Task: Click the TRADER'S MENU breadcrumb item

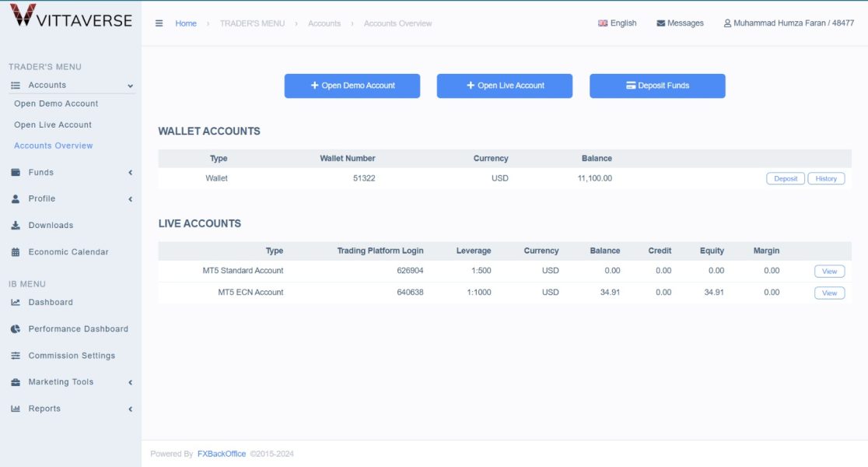Action: [253, 23]
